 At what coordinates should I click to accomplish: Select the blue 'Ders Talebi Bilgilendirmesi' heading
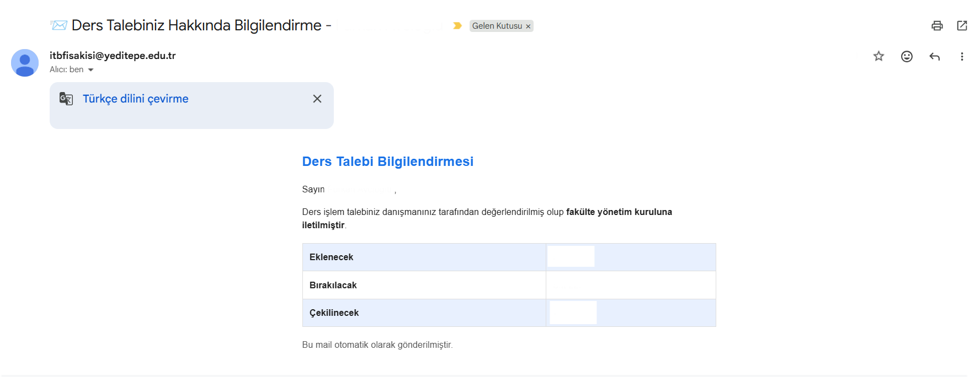(x=387, y=162)
